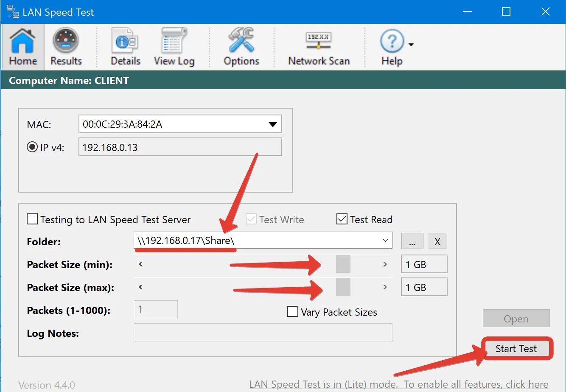Viewport: 566px width, 392px height.
Task: Open Help
Action: [391, 47]
